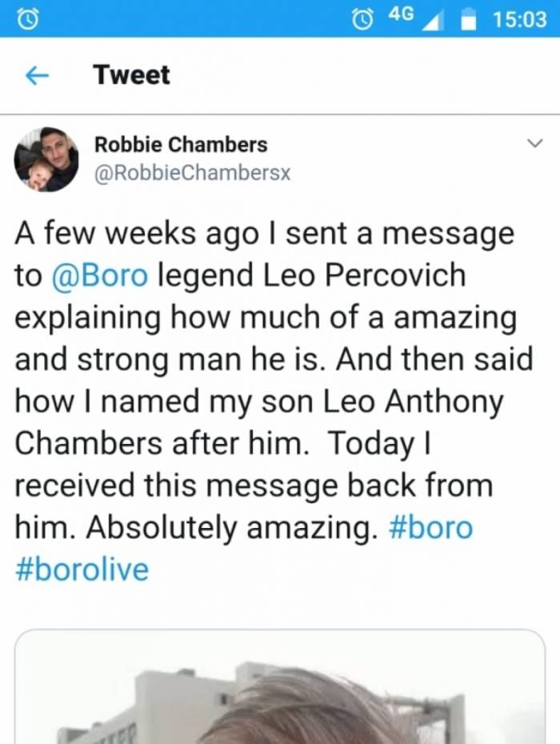Follow the @Boro mention link
The height and width of the screenshot is (744, 560).
[100, 275]
